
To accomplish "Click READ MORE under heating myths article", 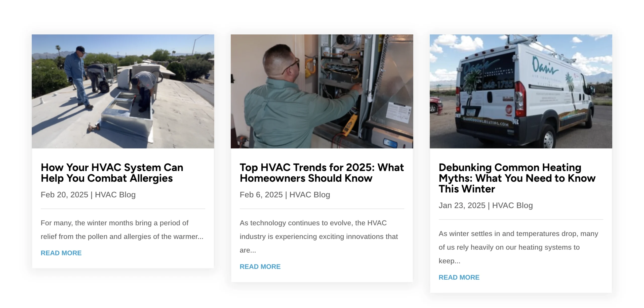I will coord(459,277).
